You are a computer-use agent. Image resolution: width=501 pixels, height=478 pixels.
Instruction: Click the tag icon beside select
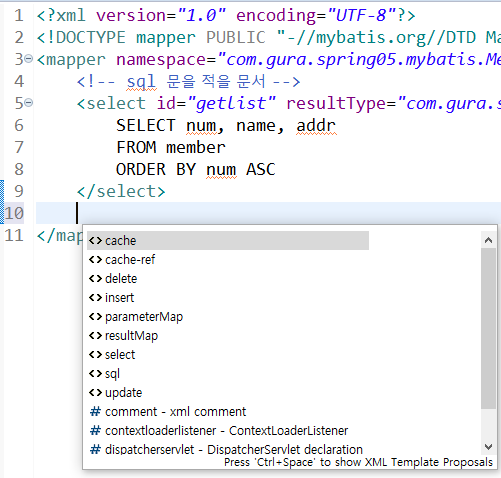(95, 355)
